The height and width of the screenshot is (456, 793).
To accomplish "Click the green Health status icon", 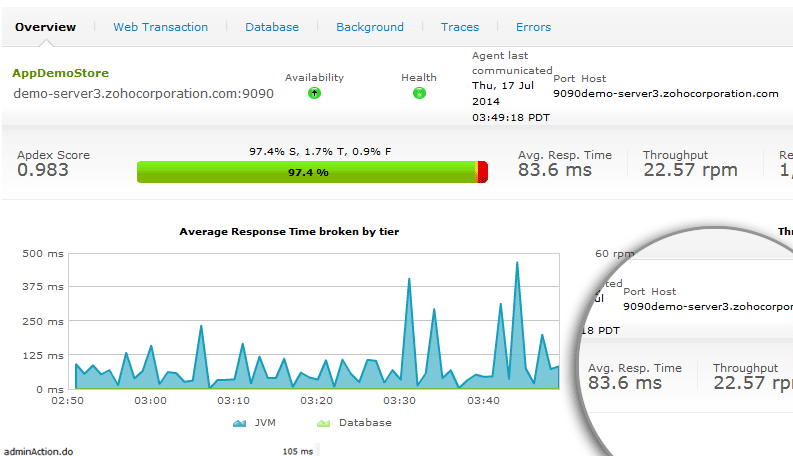I will (419, 93).
